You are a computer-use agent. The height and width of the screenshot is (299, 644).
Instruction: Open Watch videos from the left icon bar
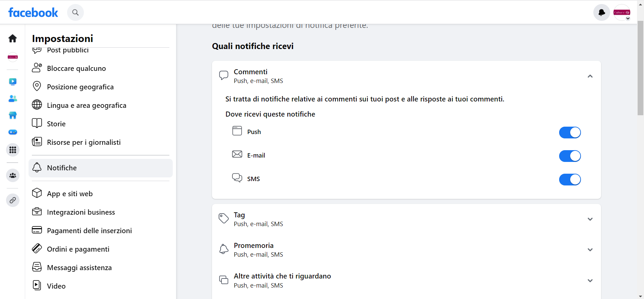point(12,82)
